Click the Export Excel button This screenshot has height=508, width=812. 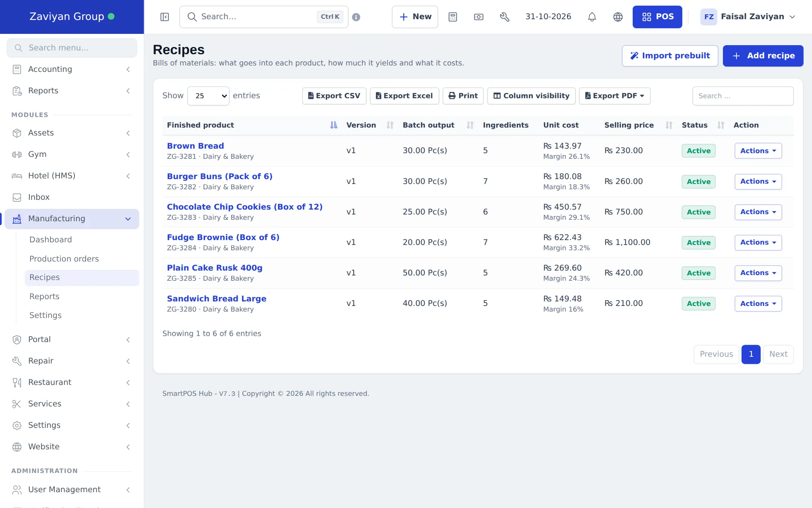404,96
